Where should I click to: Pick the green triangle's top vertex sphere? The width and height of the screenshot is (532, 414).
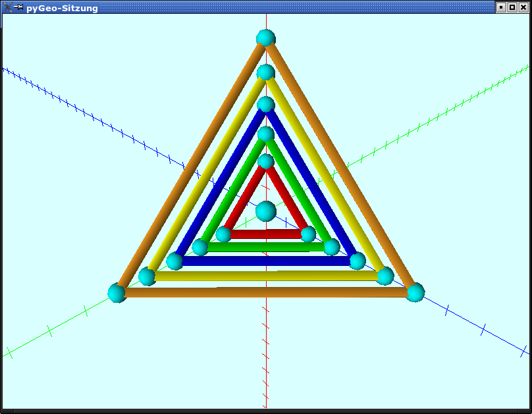(265, 134)
